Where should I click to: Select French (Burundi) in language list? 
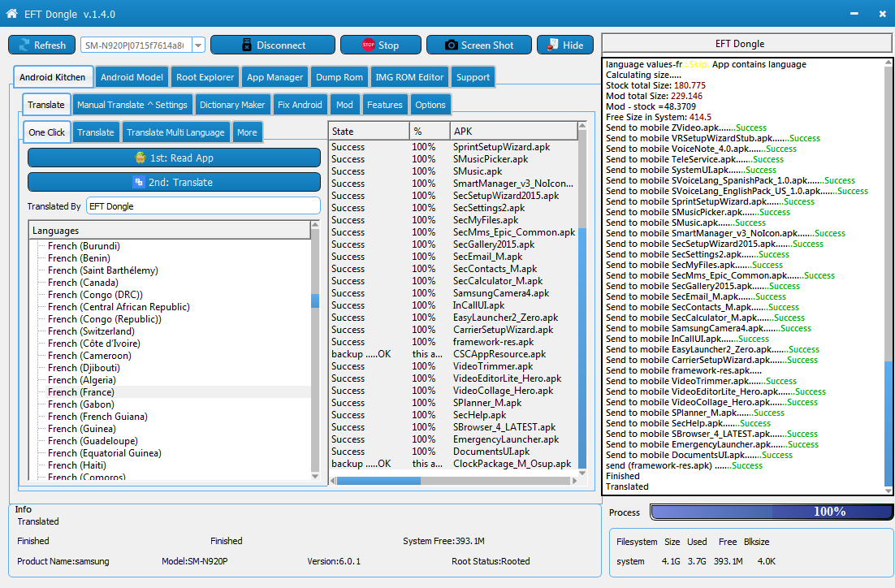pos(84,246)
